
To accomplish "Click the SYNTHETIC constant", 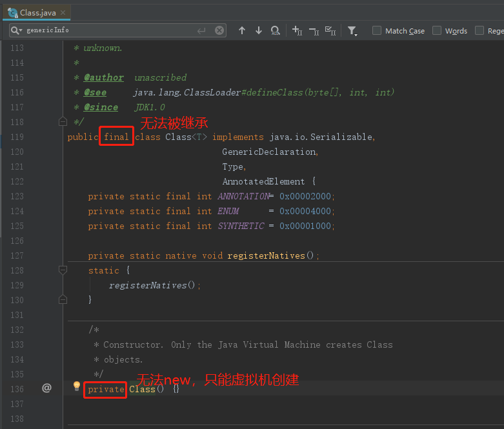I will (241, 226).
